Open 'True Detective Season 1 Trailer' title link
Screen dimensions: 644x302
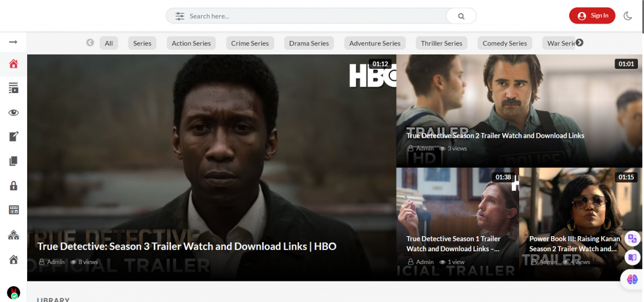[453, 243]
